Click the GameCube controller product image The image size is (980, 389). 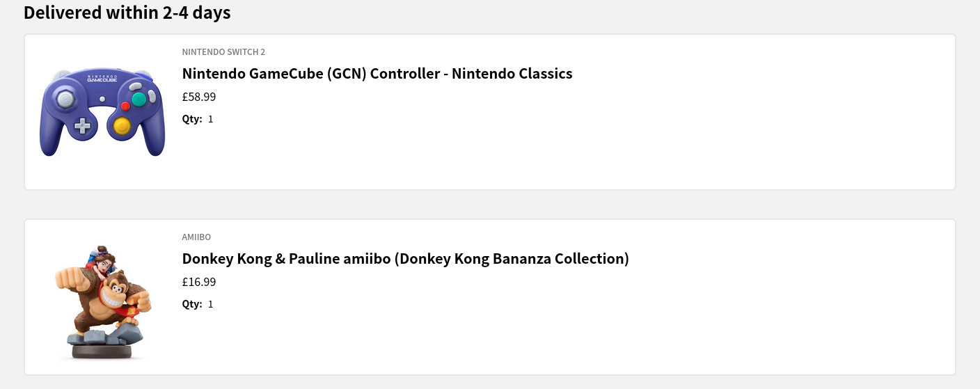point(102,111)
